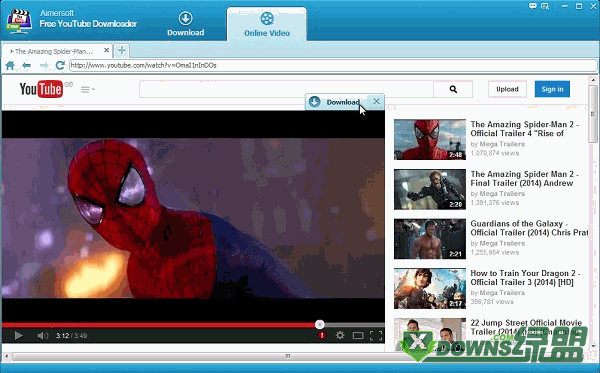Screen dimensions: 600x373
Task: Click the video progress bar scrubber handle
Action: [320, 324]
